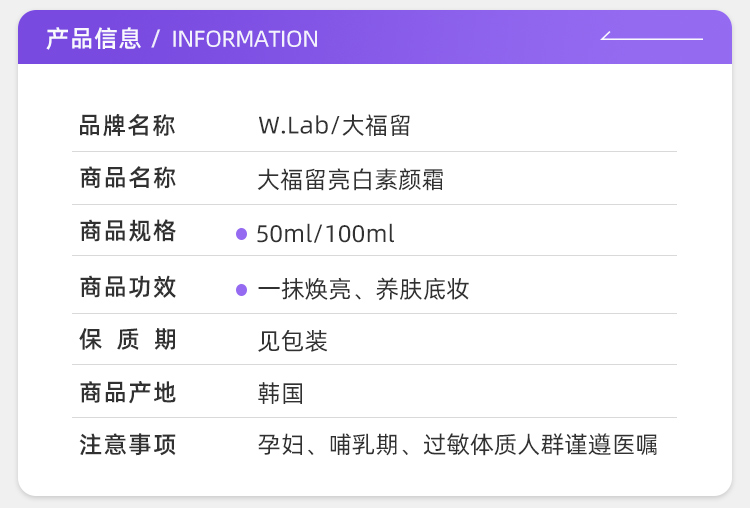
Task: Select the 大福留亮白素颜霜 product name
Action: [350, 180]
